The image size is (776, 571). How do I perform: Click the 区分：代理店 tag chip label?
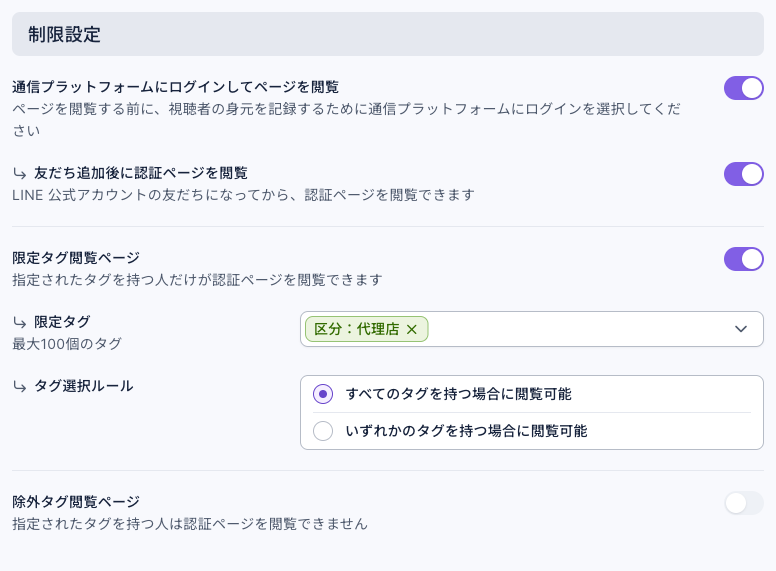coord(356,329)
